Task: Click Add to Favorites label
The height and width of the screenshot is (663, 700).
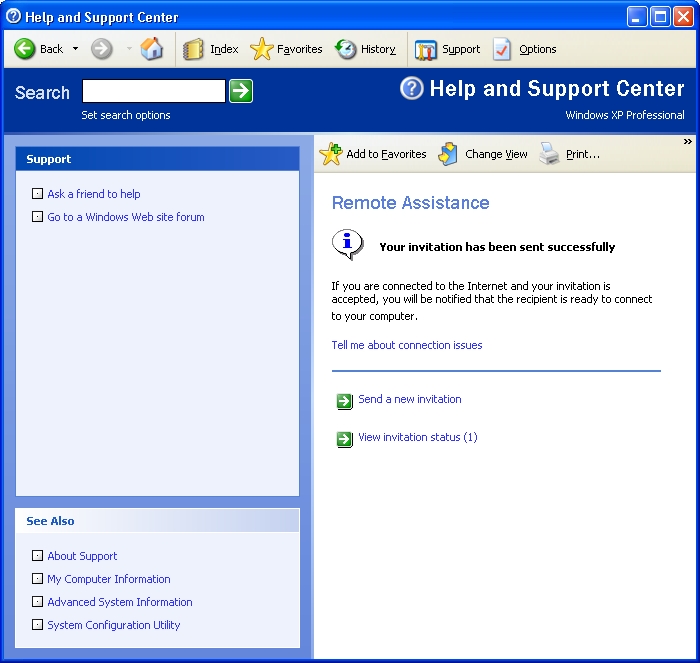Action: (x=386, y=154)
